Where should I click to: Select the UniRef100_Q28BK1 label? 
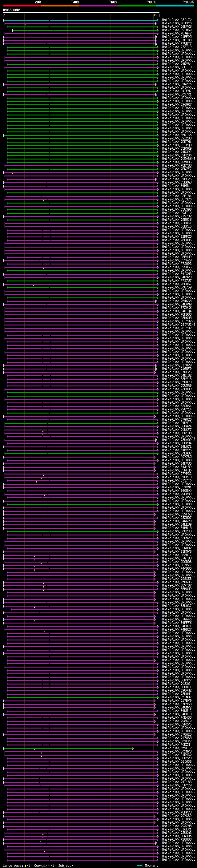[177, 223]
